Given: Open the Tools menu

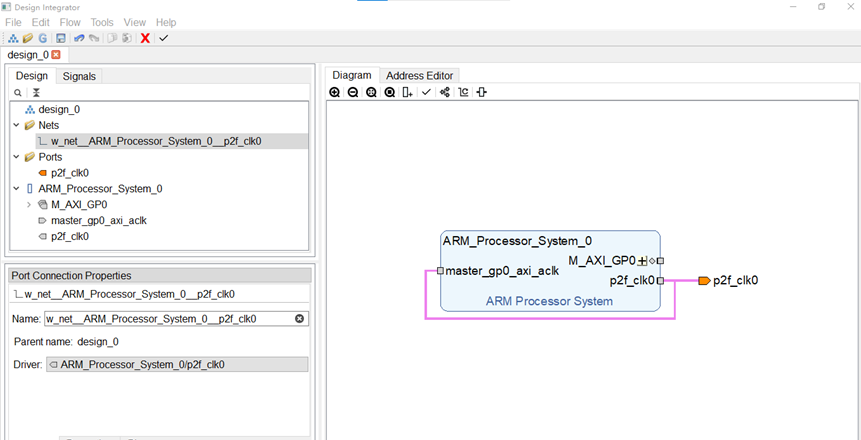Looking at the screenshot, I should click(x=102, y=23).
